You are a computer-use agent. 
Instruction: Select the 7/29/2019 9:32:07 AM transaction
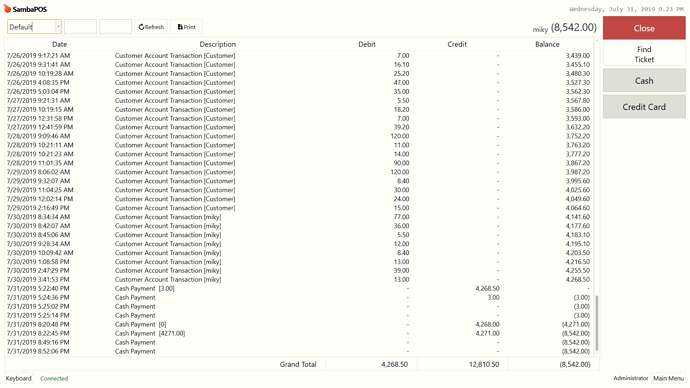pos(299,181)
